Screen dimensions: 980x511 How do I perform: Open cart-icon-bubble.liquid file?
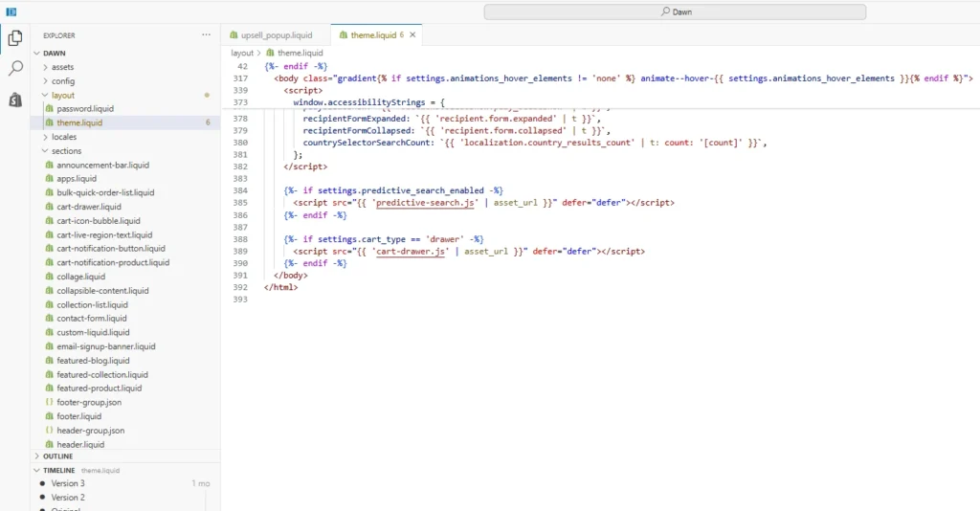[99, 220]
